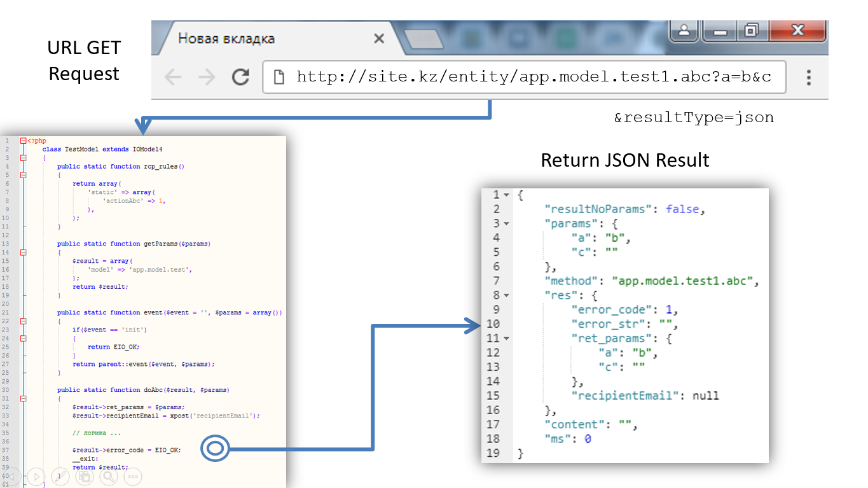Image resolution: width=868 pixels, height=488 pixels.
Task: Activate the slideshow zoom magnifier
Action: tap(109, 475)
